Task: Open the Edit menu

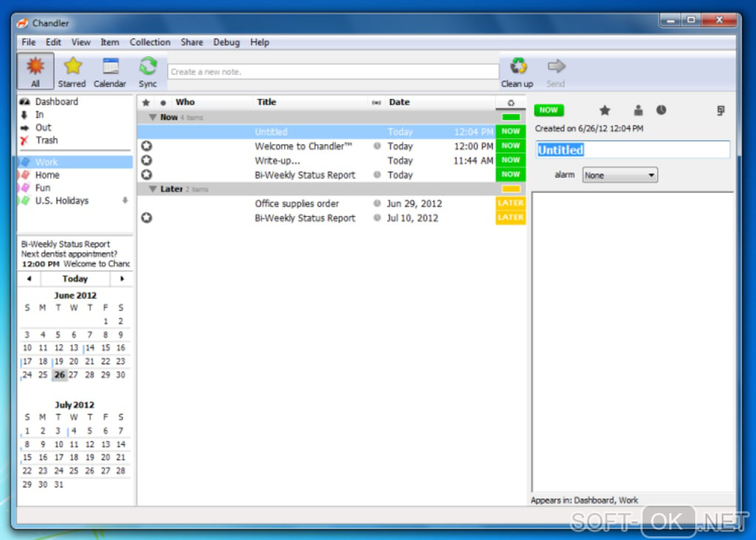Action: click(53, 42)
